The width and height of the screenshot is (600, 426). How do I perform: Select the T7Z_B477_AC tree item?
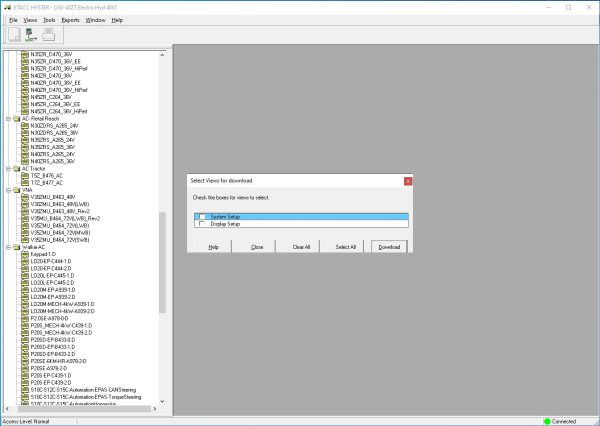(47, 183)
